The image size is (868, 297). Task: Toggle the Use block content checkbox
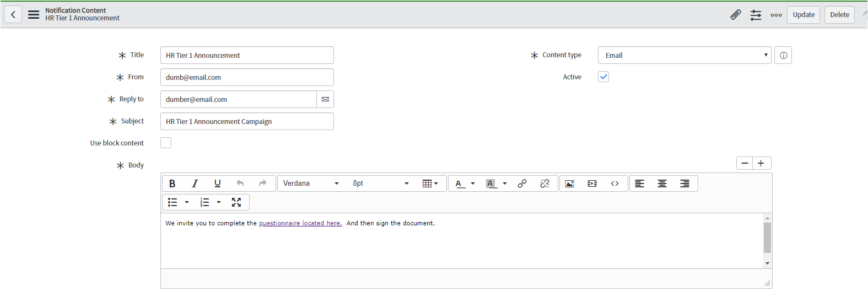point(166,143)
